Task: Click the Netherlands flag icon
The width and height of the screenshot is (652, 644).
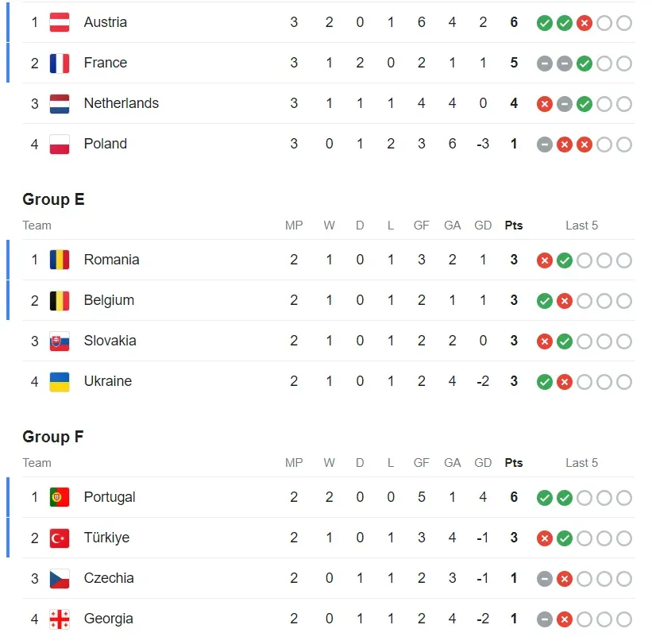Action: click(x=60, y=103)
